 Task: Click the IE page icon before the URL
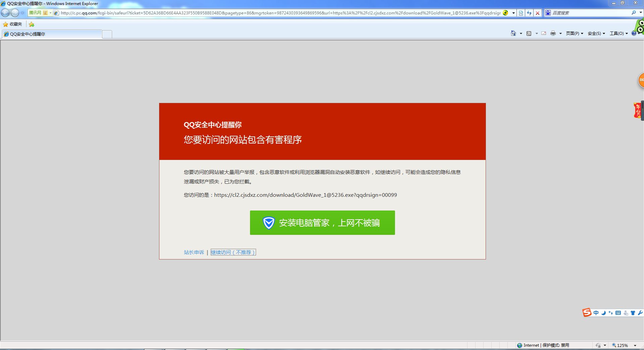coord(56,13)
